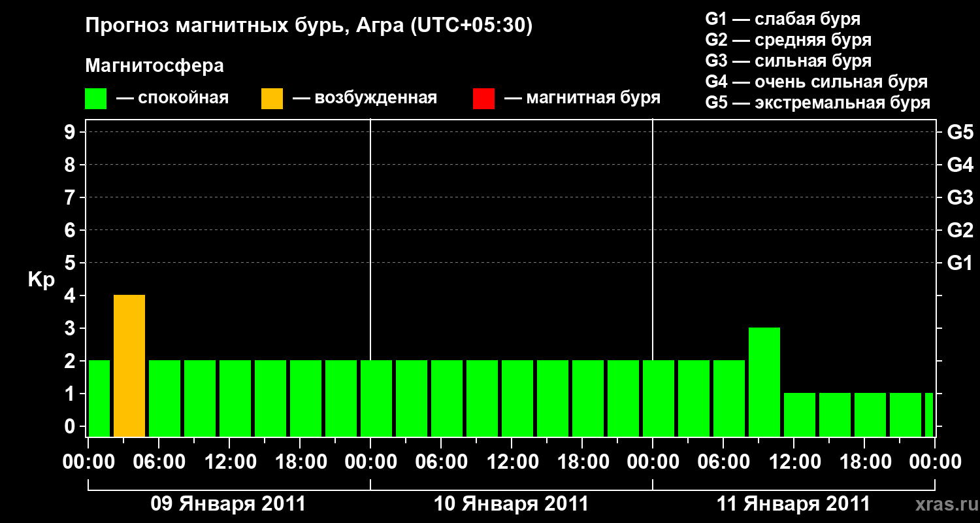
Task: Click the date label '10 Января 2011'
Action: click(x=511, y=504)
